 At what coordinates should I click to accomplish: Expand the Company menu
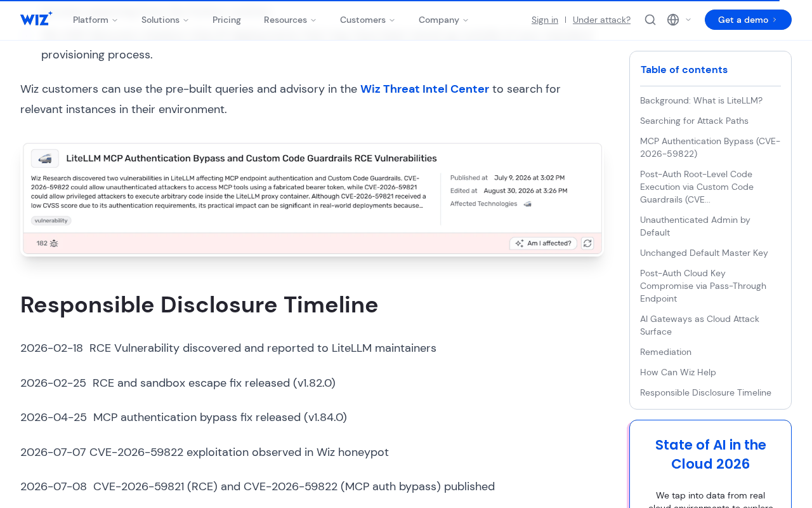[x=443, y=20]
